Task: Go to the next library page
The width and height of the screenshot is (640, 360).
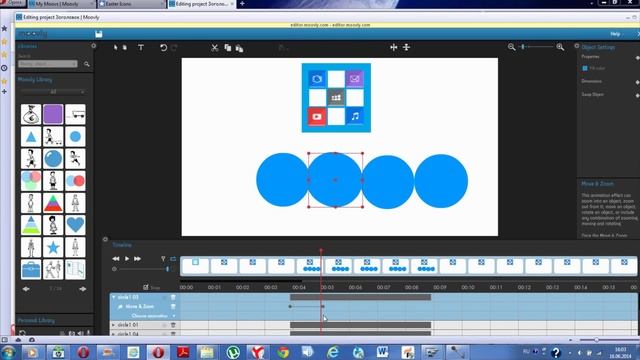Action: tap(82, 289)
